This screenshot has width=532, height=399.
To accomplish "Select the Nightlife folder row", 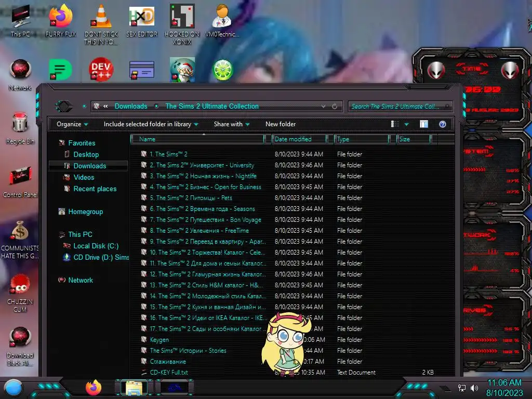I will coord(203,176).
